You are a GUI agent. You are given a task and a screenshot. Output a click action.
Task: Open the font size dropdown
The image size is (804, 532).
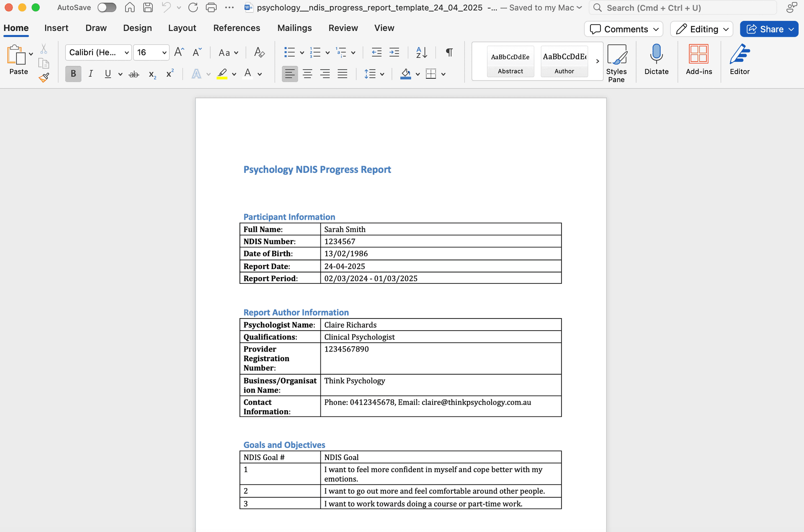click(x=164, y=52)
